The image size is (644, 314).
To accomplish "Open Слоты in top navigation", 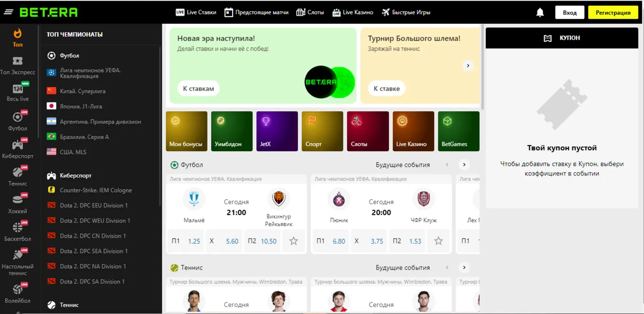I will (x=310, y=12).
